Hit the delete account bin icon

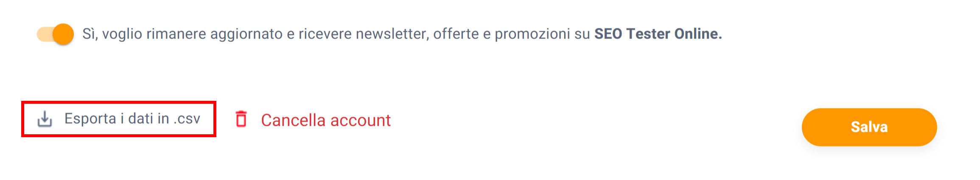point(241,119)
